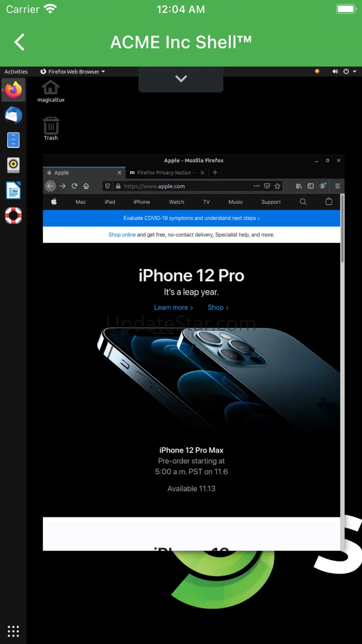Click Evaluate COVID-19 symptoms banner link
This screenshot has height=644, width=362.
191,218
